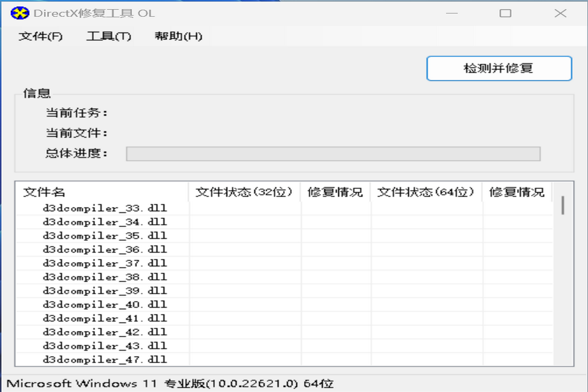Image resolution: width=588 pixels, height=392 pixels.
Task: Minimize the DirectX修复工具 window
Action: 451,13
